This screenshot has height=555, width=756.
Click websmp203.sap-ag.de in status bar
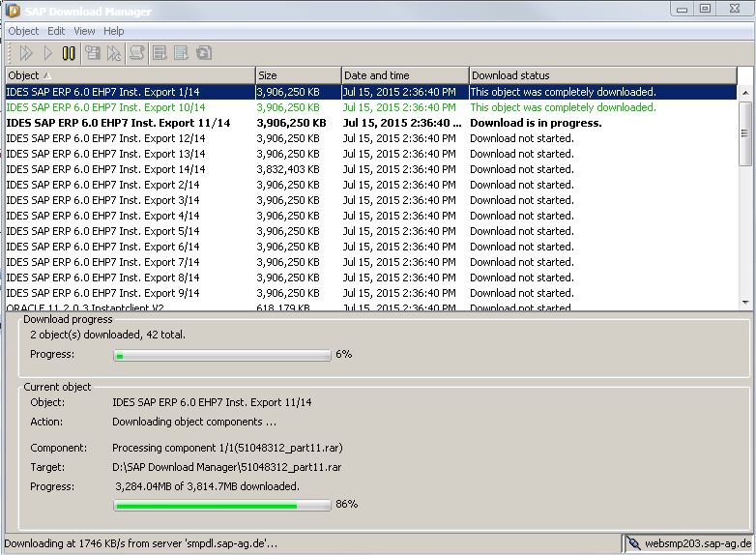698,543
